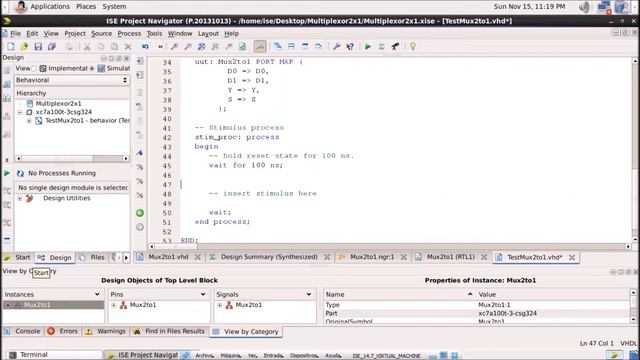
Task: Save the current file with floppy icon
Action: pos(38,47)
